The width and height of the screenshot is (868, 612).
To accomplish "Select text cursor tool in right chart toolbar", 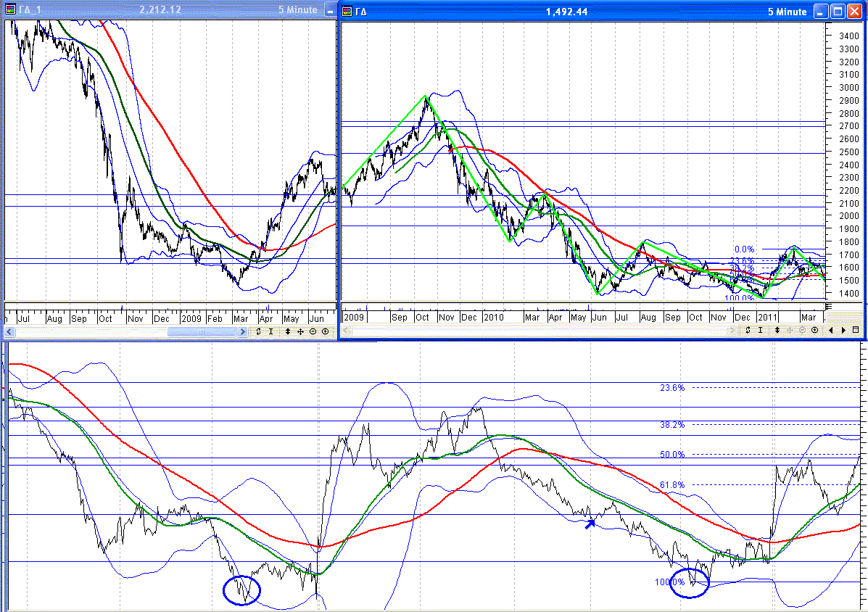I will click(760, 330).
